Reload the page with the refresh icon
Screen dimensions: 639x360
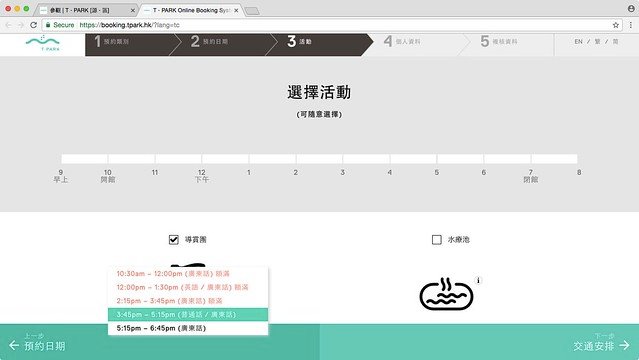tap(33, 25)
